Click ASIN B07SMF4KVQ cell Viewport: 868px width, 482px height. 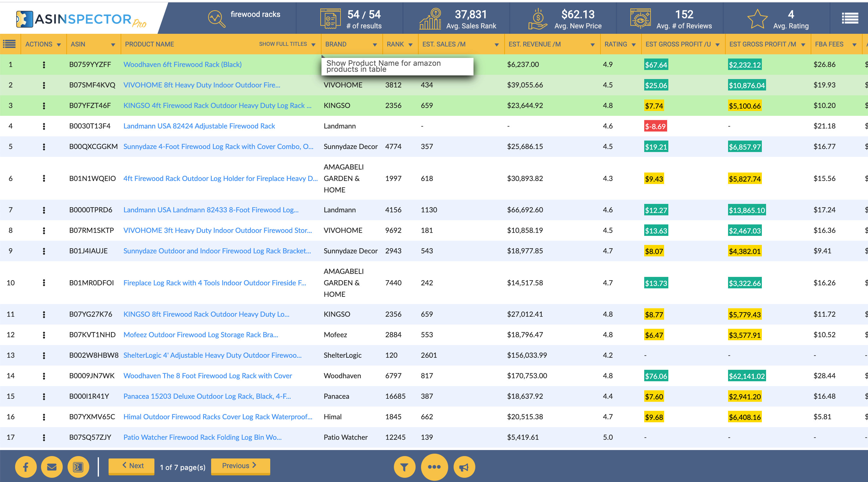tap(92, 85)
